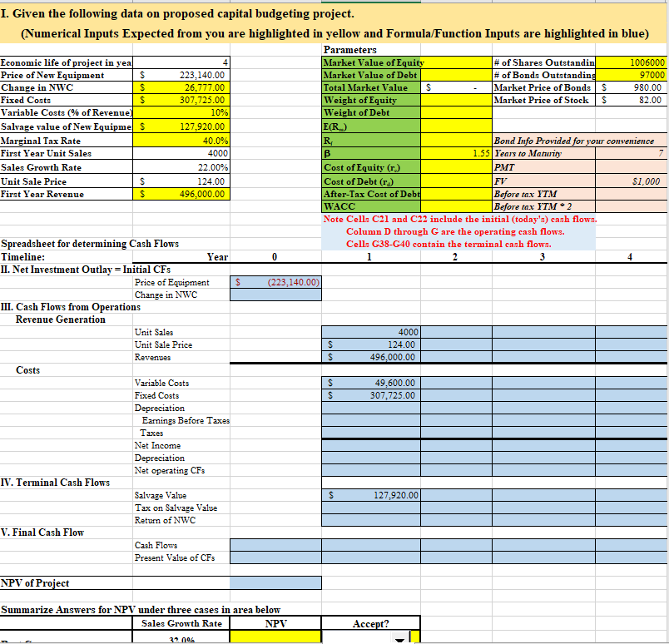Select the blue Revenues year 3 cell

coord(544,357)
